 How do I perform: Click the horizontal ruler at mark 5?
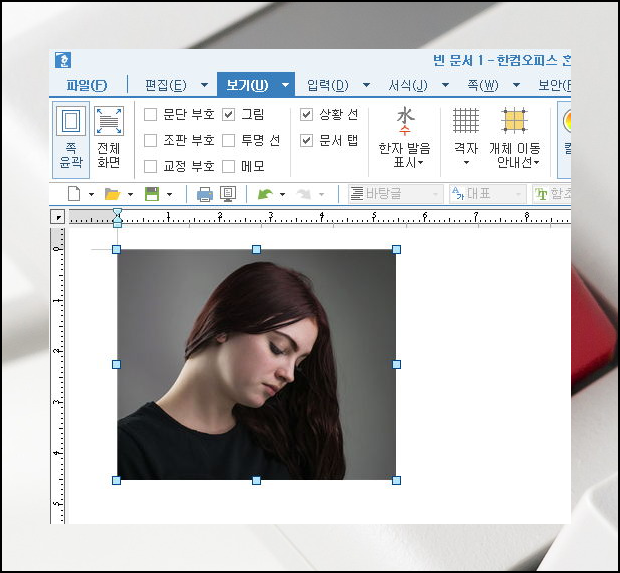point(374,216)
